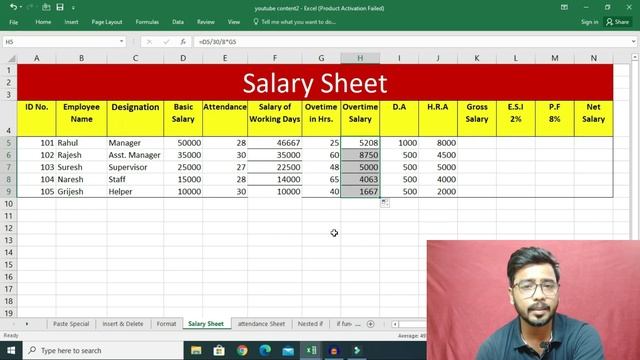Select the Grijesh name cell

tap(81, 192)
